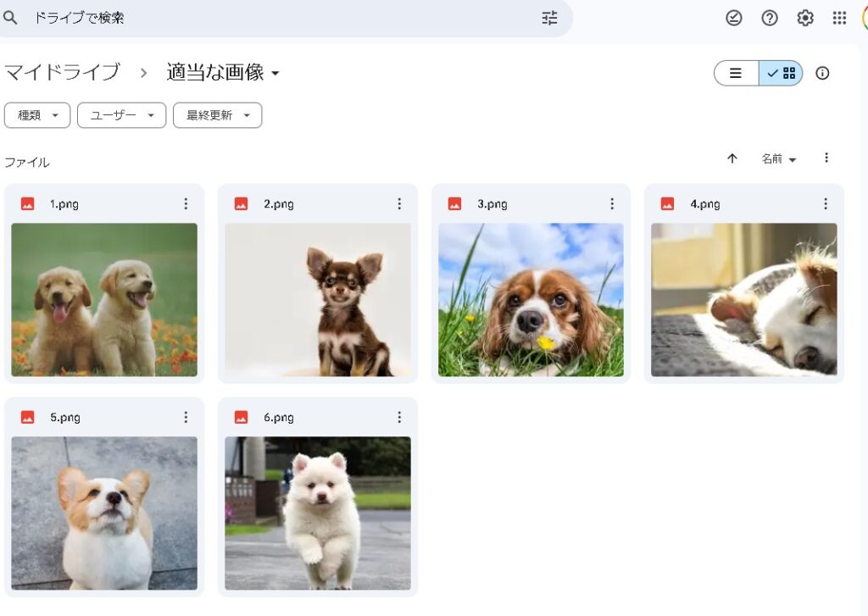Click the ドライブで検索 search field

(x=280, y=18)
